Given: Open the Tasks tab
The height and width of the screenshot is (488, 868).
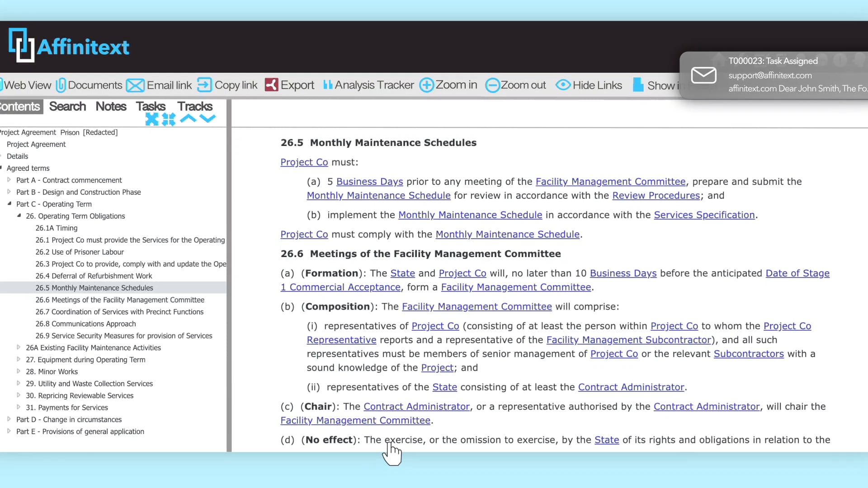Looking at the screenshot, I should pos(151,107).
